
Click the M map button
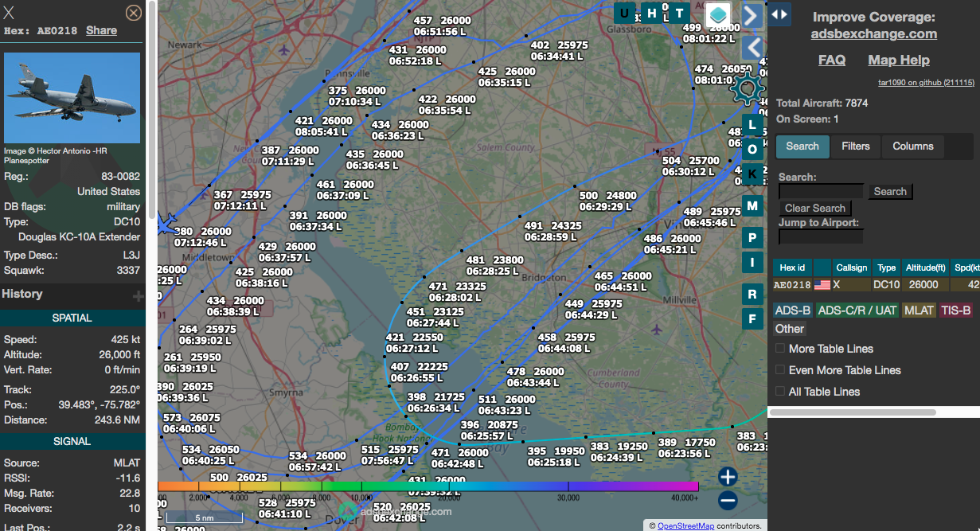tap(752, 206)
